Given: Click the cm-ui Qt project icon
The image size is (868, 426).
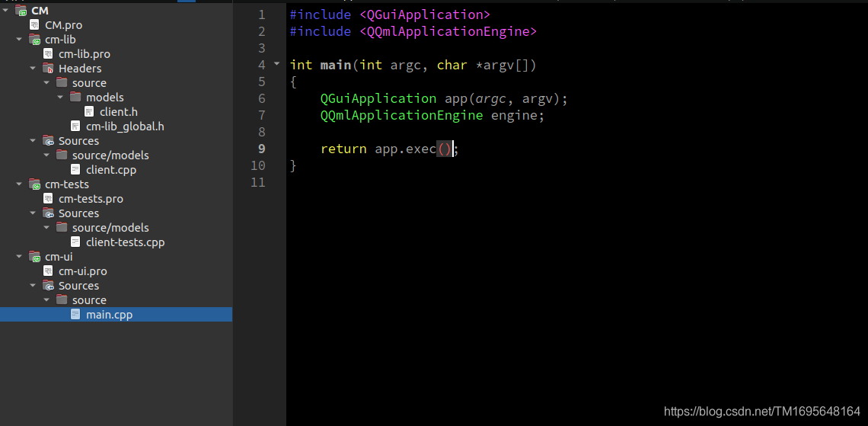Looking at the screenshot, I should (34, 257).
